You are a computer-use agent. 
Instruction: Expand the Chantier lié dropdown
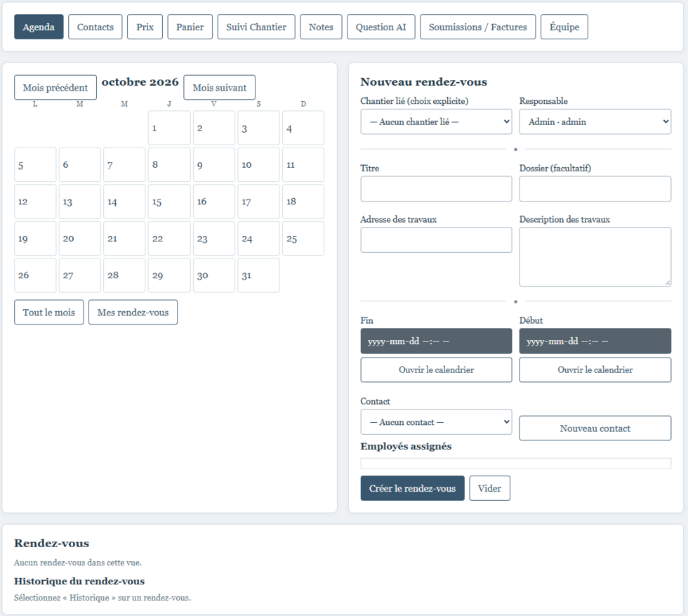[436, 122]
